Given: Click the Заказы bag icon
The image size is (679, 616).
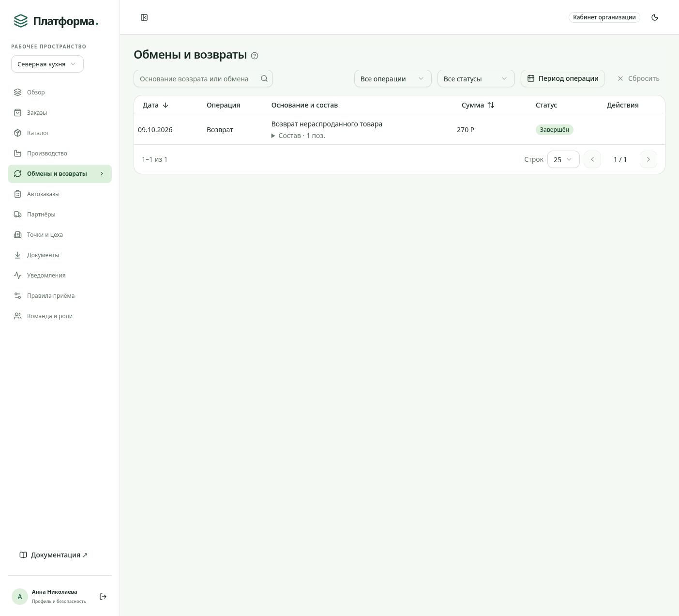Looking at the screenshot, I should (x=18, y=113).
